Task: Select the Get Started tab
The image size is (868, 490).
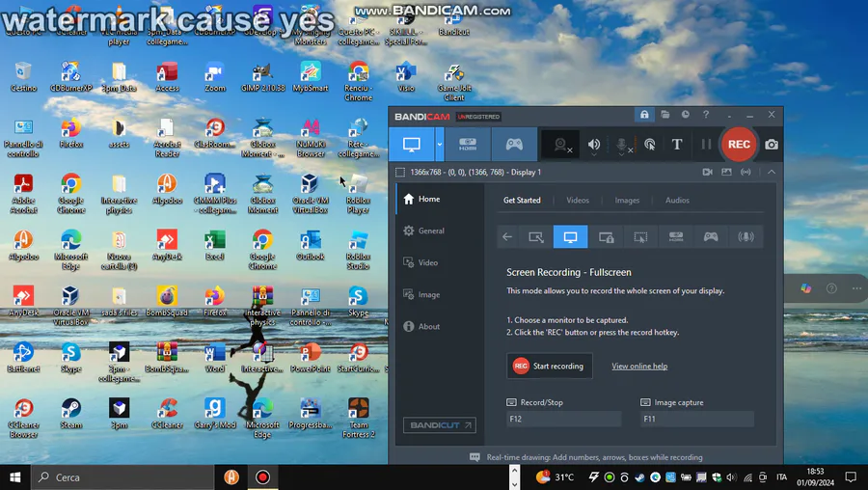Action: coord(522,201)
